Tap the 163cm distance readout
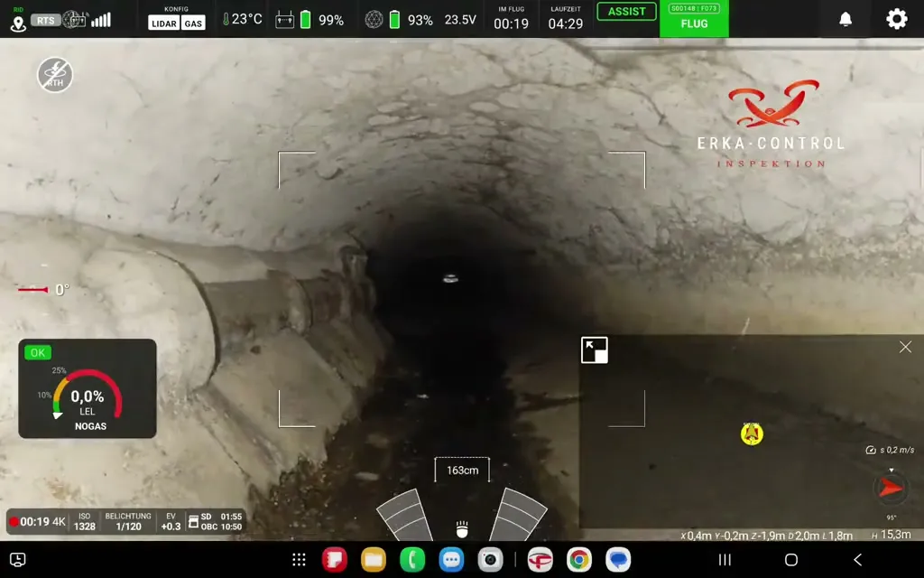Viewport: 924px width, 578px height. 462,470
